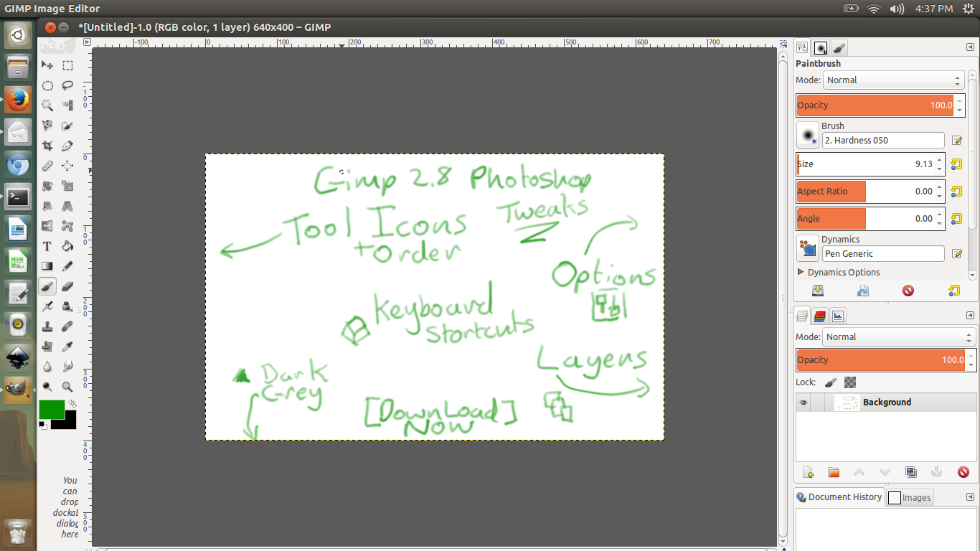
Task: Choose the Ellipse Select tool
Action: click(x=47, y=85)
